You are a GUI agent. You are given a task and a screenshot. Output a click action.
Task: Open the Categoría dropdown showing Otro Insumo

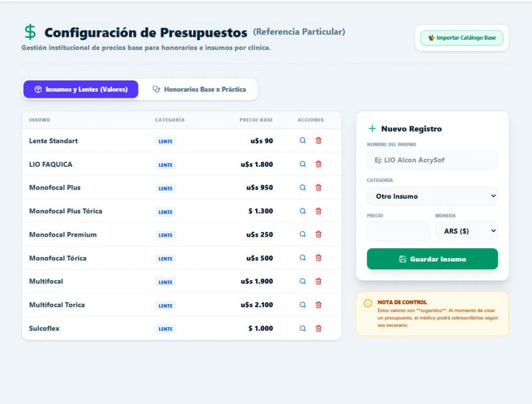[432, 196]
